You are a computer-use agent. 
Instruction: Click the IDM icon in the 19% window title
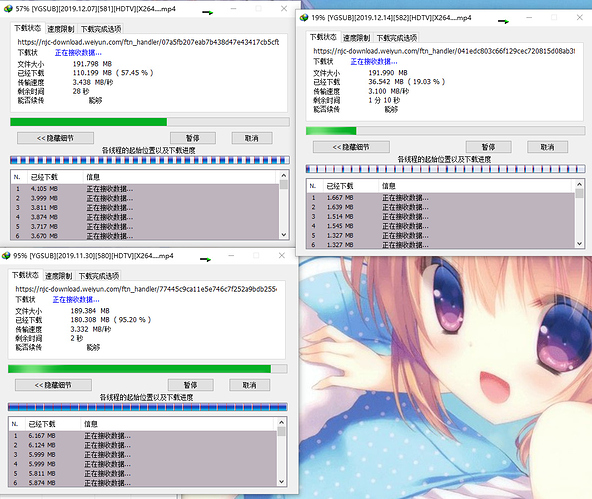click(x=304, y=18)
